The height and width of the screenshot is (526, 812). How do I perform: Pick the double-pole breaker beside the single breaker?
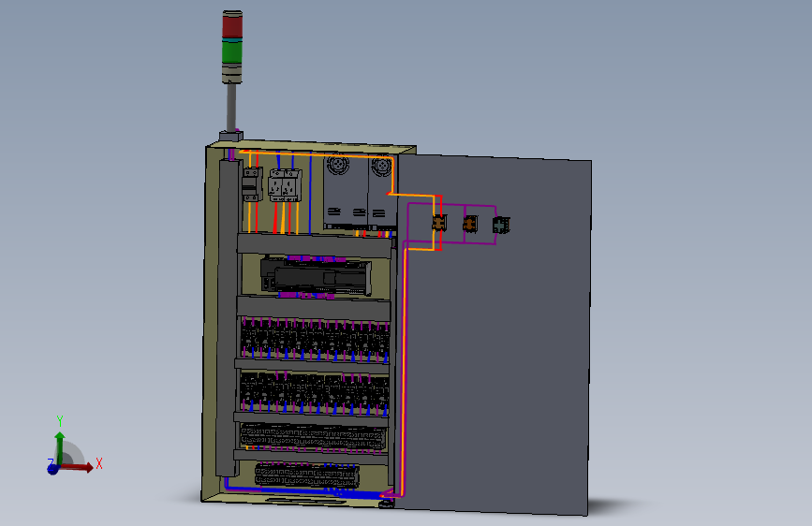coord(286,185)
